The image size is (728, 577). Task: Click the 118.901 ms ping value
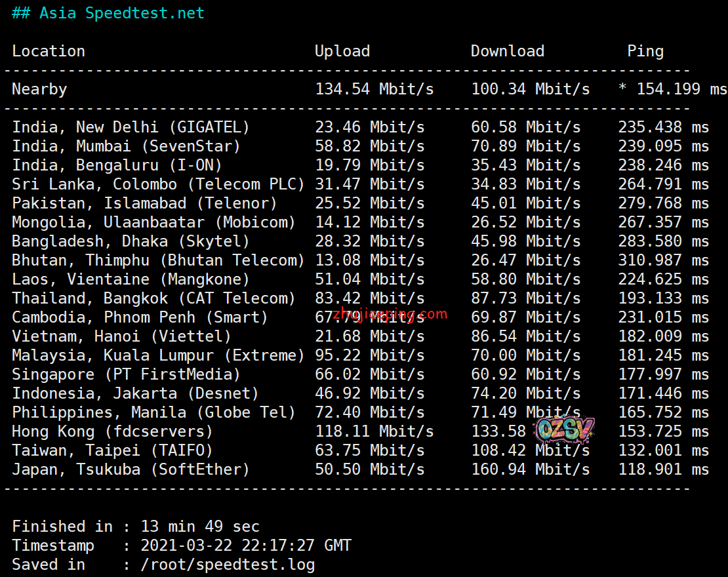(663, 469)
